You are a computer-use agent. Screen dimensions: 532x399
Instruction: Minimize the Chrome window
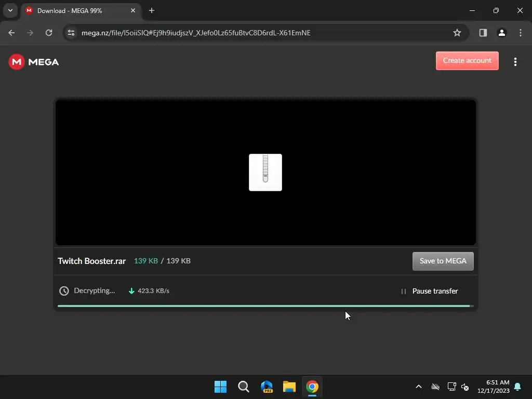coord(472,10)
